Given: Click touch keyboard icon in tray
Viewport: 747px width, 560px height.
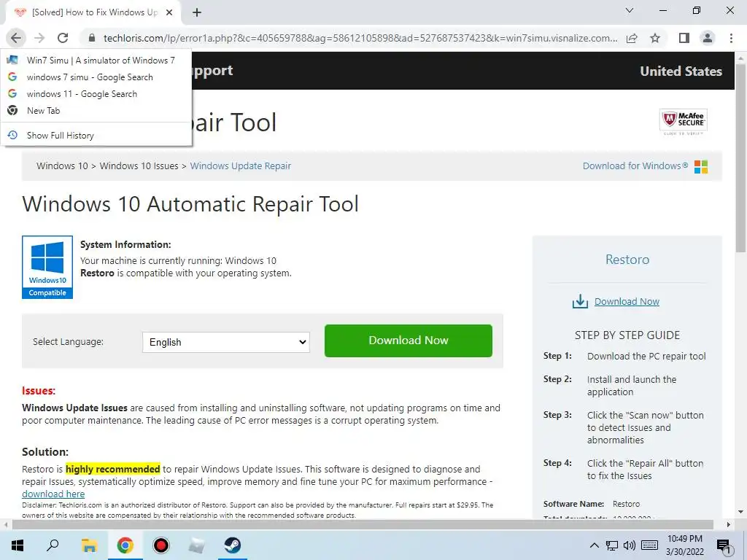Looking at the screenshot, I should [x=649, y=545].
